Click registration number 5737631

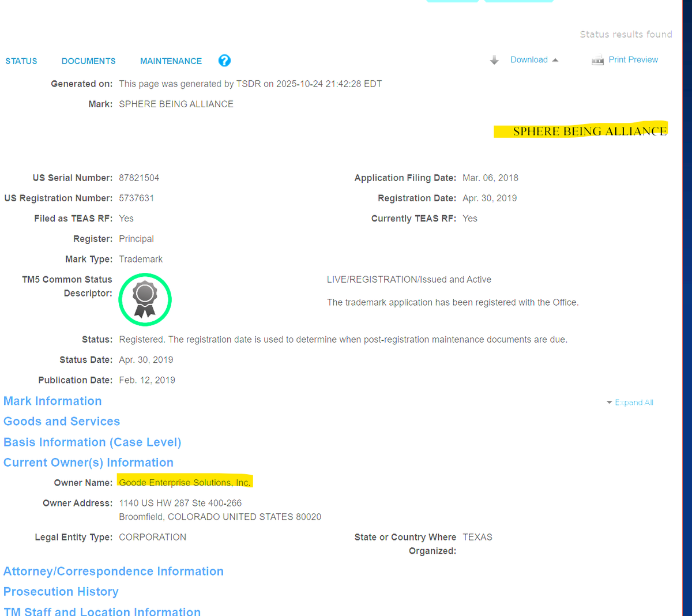137,198
